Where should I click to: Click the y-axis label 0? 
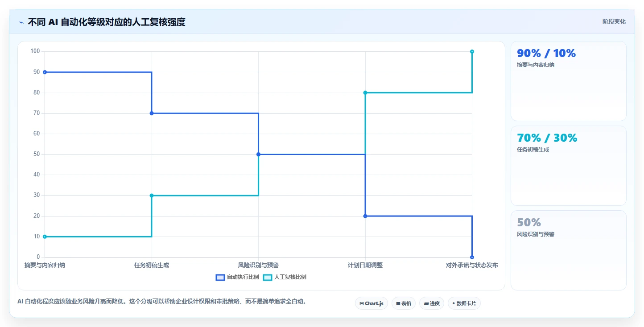pos(38,257)
